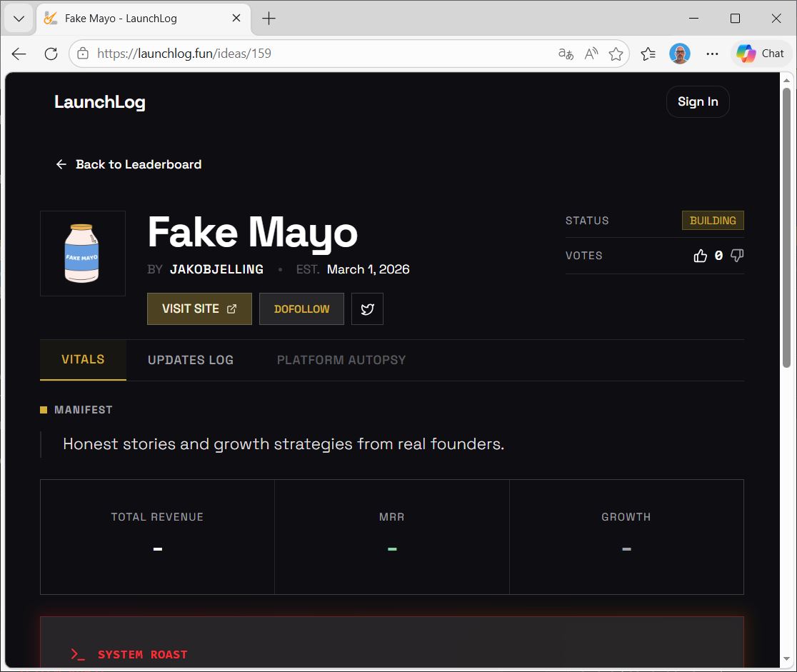Image resolution: width=797 pixels, height=672 pixels.
Task: Open the Twitter bird icon link
Action: (x=367, y=309)
